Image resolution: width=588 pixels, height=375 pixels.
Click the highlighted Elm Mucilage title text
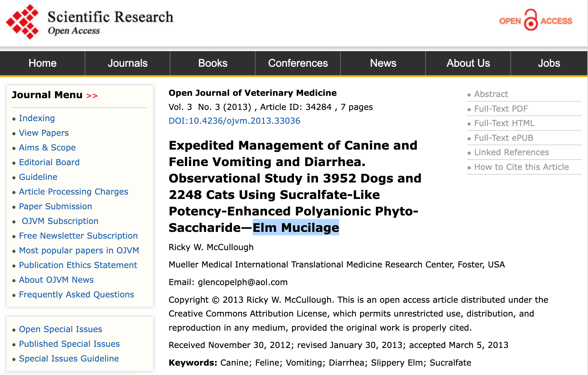(x=296, y=228)
